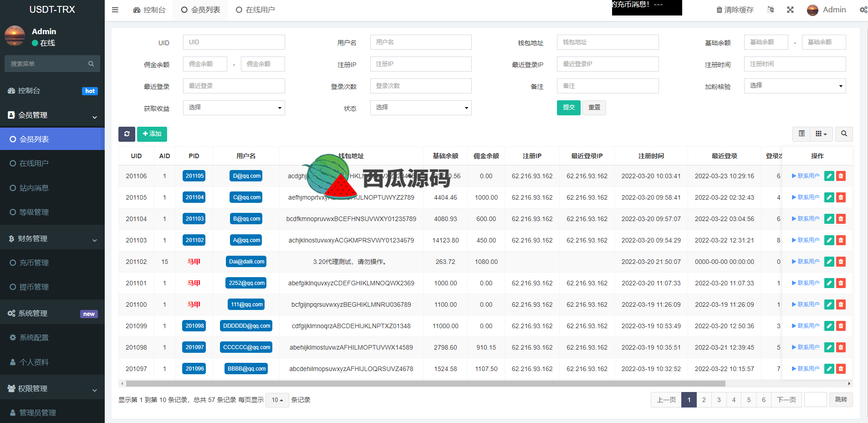
Task: Toggle table card view icon
Action: coord(802,134)
